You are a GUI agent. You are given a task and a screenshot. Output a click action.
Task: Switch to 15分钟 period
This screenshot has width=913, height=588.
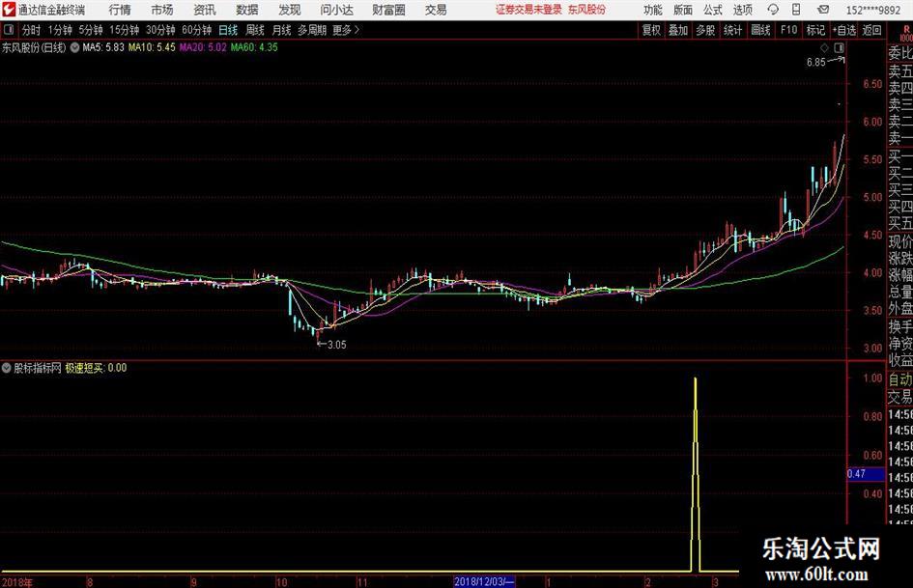pyautogui.click(x=125, y=30)
